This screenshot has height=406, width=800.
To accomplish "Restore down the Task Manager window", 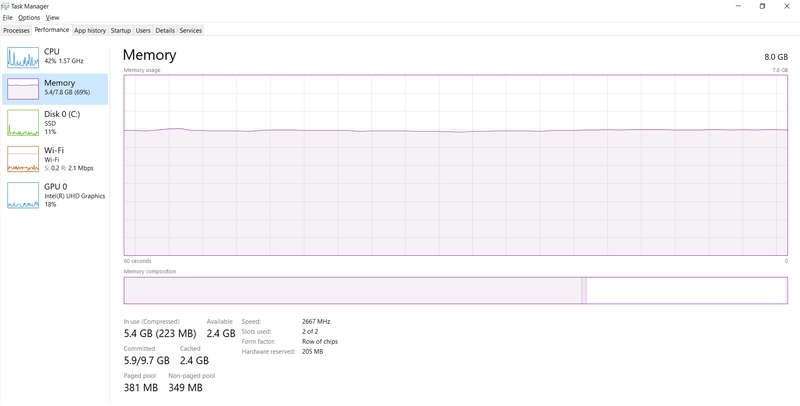I will click(762, 6).
